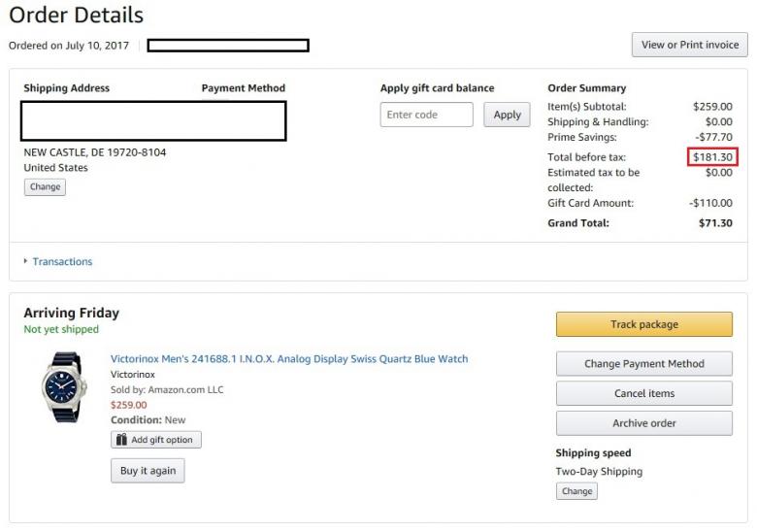Click the highlighted $181.30 total before tax

712,157
